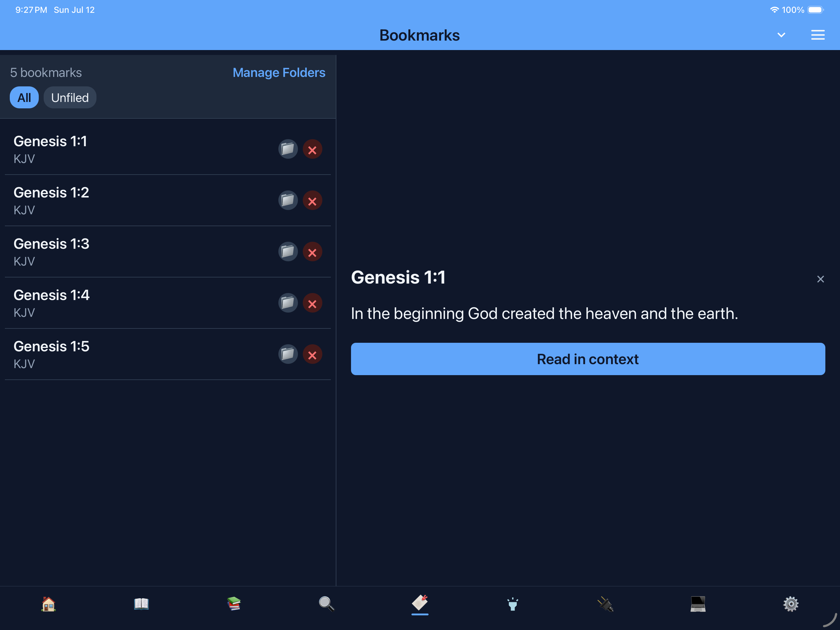Select the Genesis 1:4 bookmark row
Screen dimensions: 840x630
pyautogui.click(x=168, y=303)
